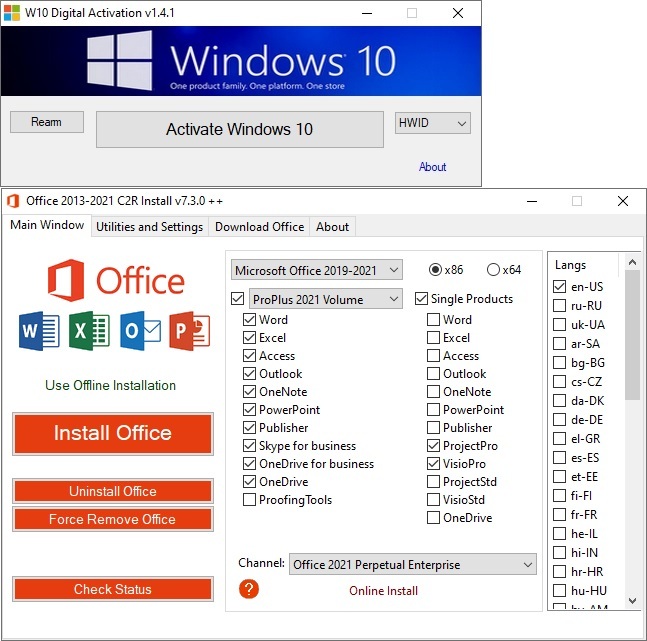Uncheck Skype for business checkbox
This screenshot has width=647, height=641.
tap(249, 445)
